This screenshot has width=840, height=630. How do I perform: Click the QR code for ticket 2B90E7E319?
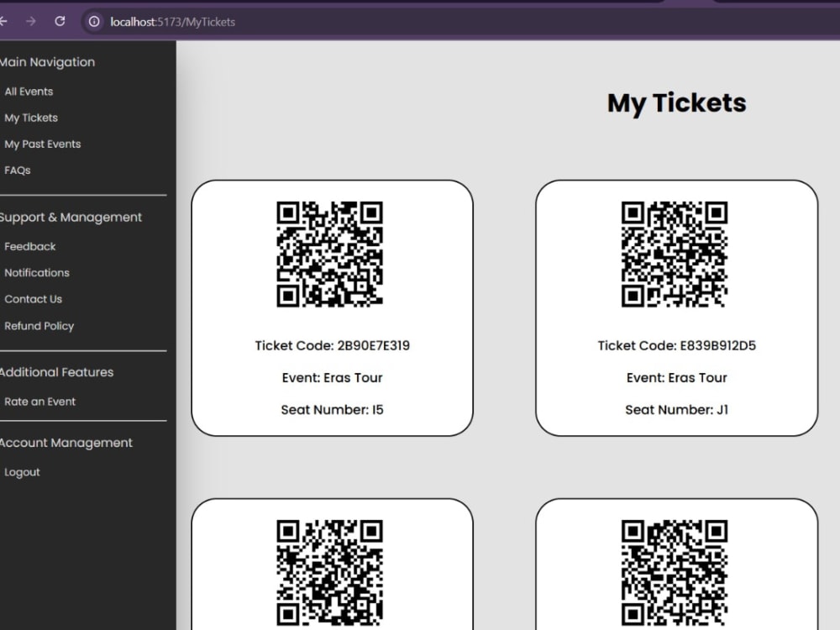pyautogui.click(x=329, y=254)
